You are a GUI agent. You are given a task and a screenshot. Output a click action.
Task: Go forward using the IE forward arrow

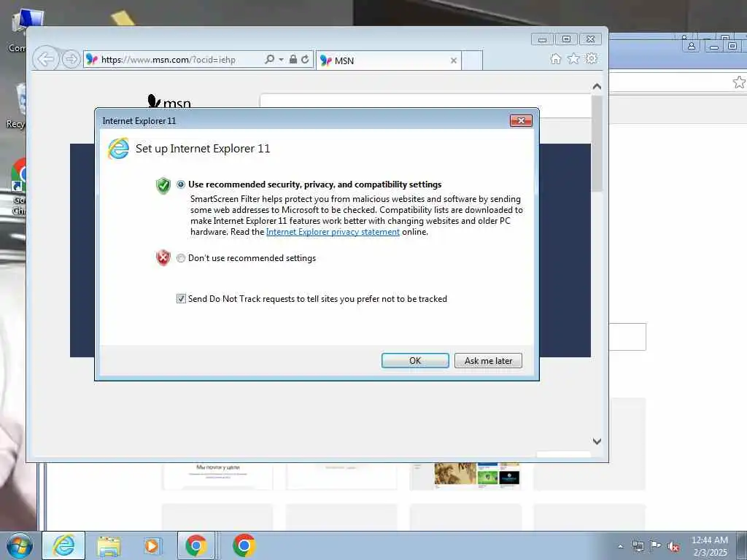coord(71,60)
